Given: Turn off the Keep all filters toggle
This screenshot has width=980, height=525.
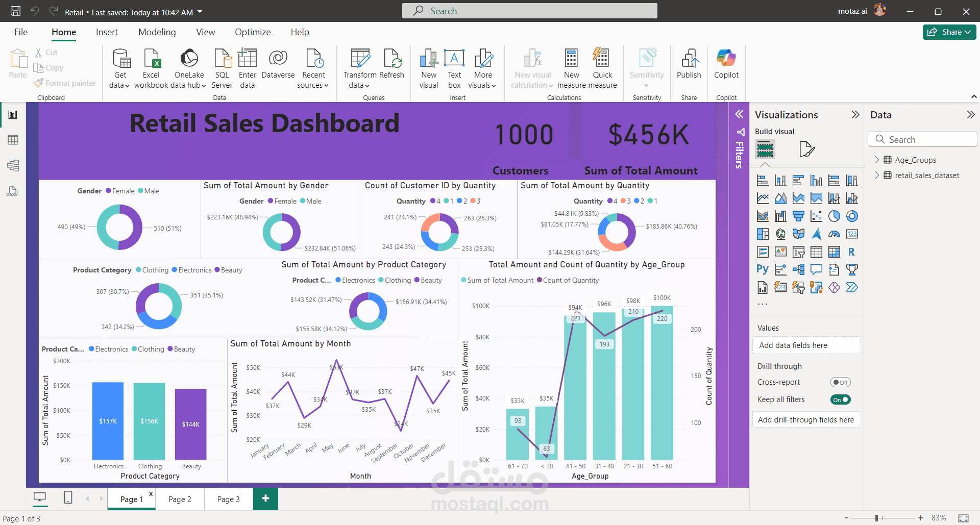Looking at the screenshot, I should point(840,399).
